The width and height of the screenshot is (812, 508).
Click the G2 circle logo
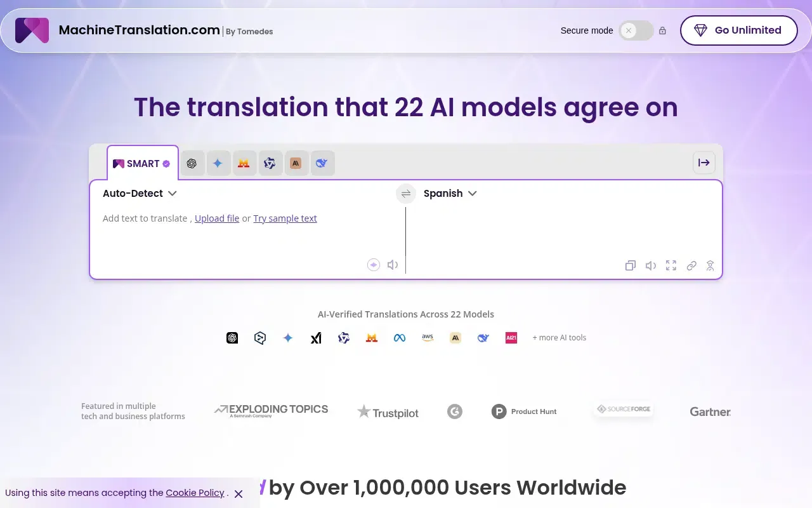[x=455, y=411]
